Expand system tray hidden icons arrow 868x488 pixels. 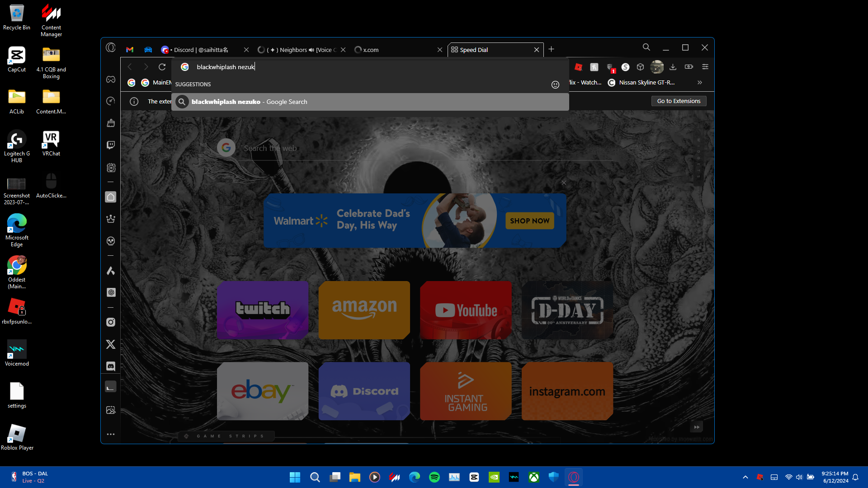point(745,477)
